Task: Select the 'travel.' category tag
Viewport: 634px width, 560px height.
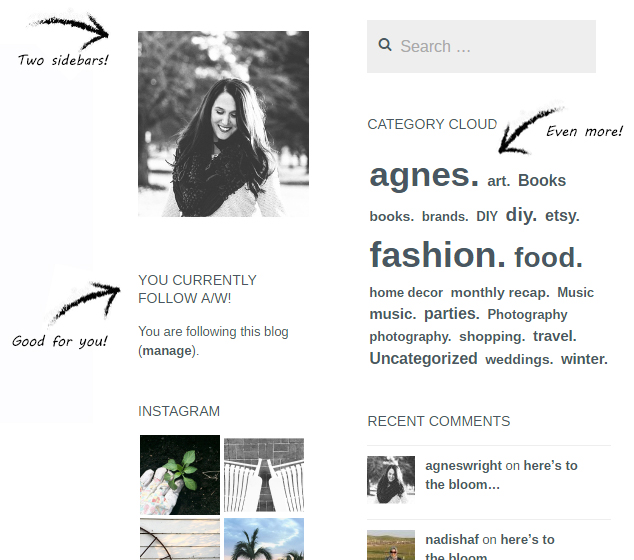Action: point(555,336)
